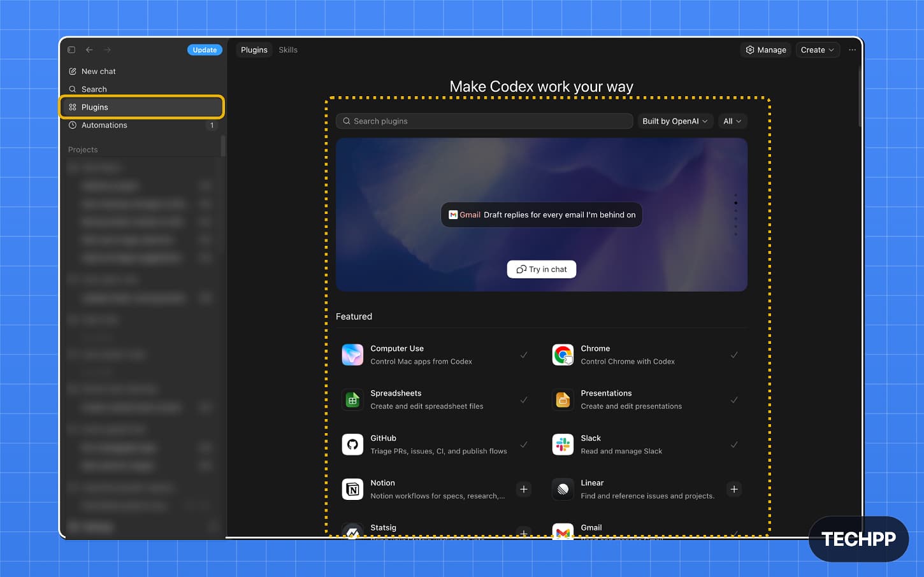Click the Slack plugin icon
This screenshot has height=577, width=924.
[563, 445]
